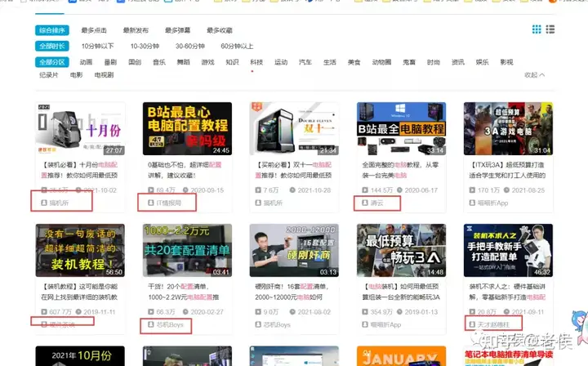588x366 pixels.
Task: Choose the 电视剧 category
Action: click(x=104, y=75)
